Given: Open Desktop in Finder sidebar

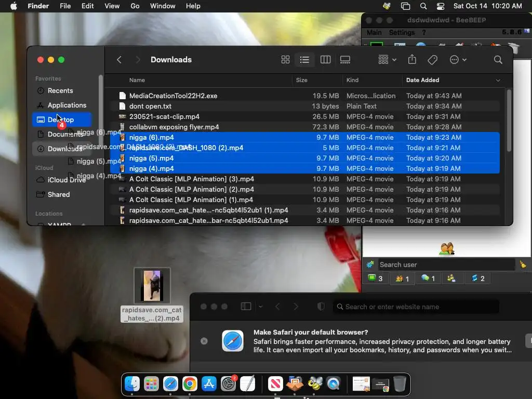Looking at the screenshot, I should (62, 119).
